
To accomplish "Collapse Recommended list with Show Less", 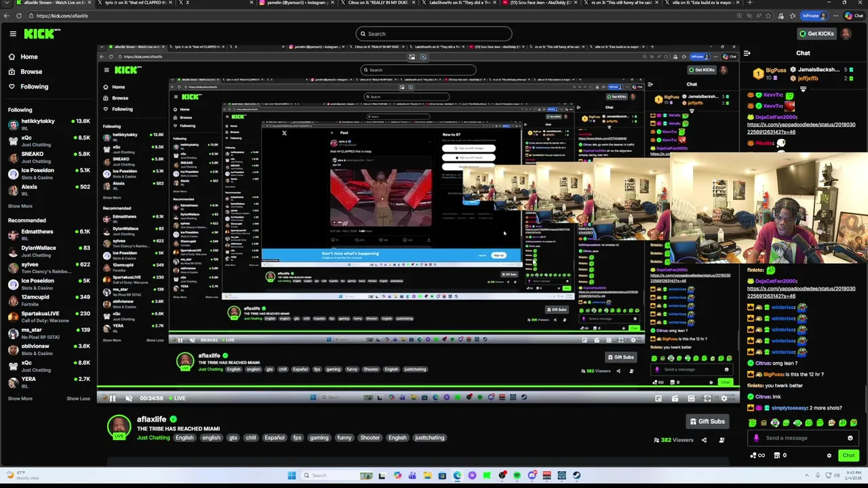I will 78,399.
